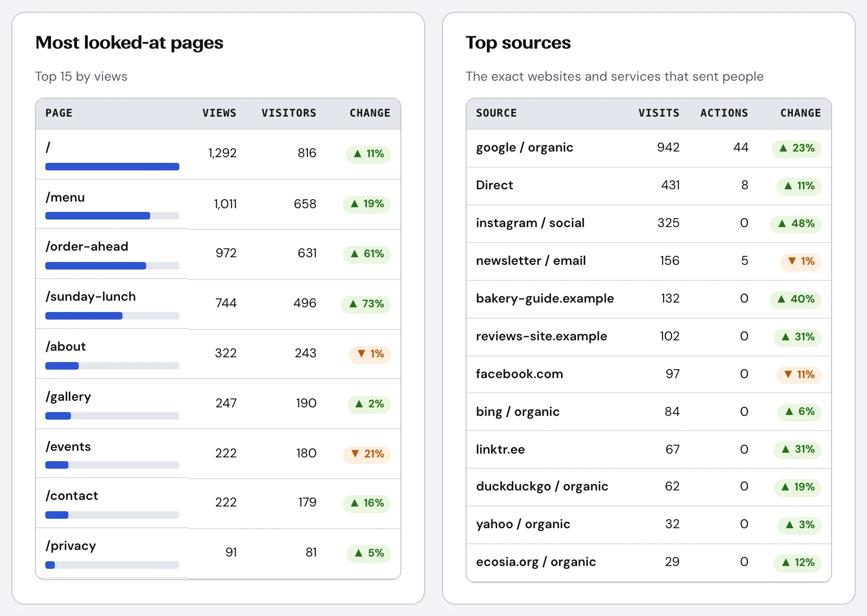Click the Most looked-at pages heading

pos(129,43)
